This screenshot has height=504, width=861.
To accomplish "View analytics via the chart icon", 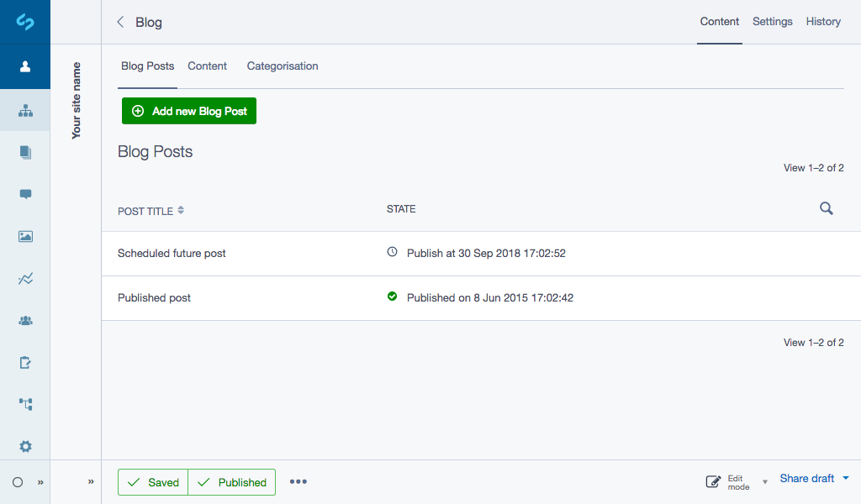I will click(25, 278).
